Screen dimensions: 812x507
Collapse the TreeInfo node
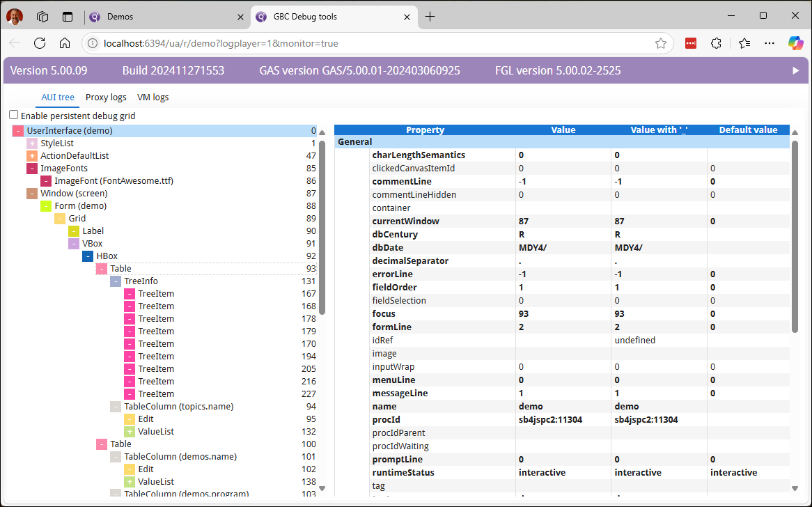116,281
